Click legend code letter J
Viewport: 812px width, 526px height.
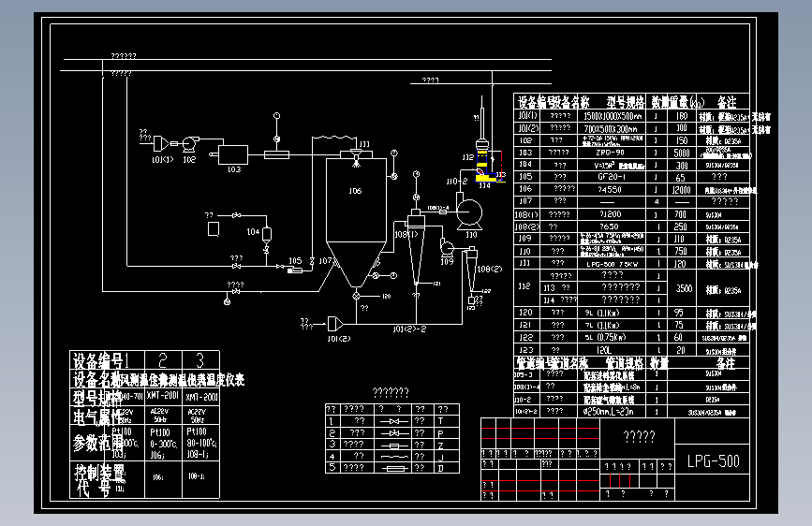(441, 457)
